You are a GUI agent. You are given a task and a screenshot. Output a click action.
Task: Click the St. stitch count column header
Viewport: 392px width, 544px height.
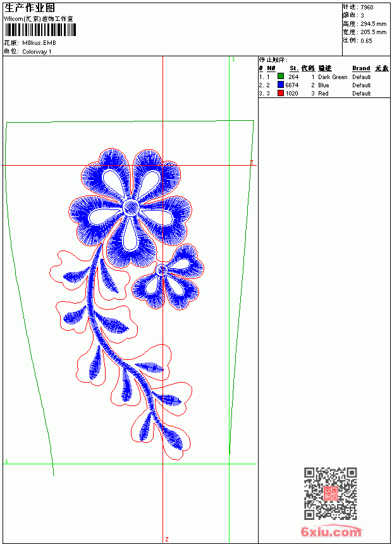point(294,68)
